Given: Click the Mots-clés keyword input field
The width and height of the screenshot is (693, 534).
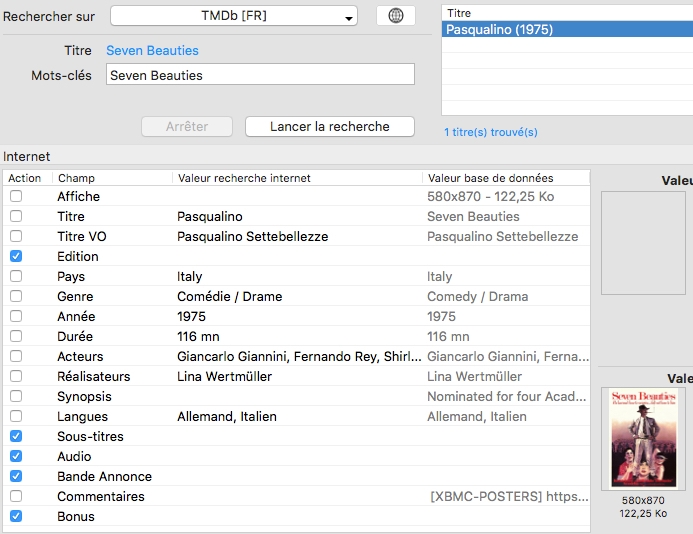Looking at the screenshot, I should click(x=260, y=75).
